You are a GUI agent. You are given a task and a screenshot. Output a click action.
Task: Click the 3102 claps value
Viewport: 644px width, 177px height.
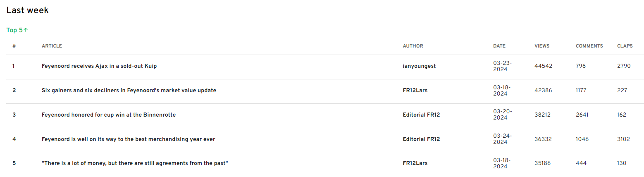coord(623,139)
